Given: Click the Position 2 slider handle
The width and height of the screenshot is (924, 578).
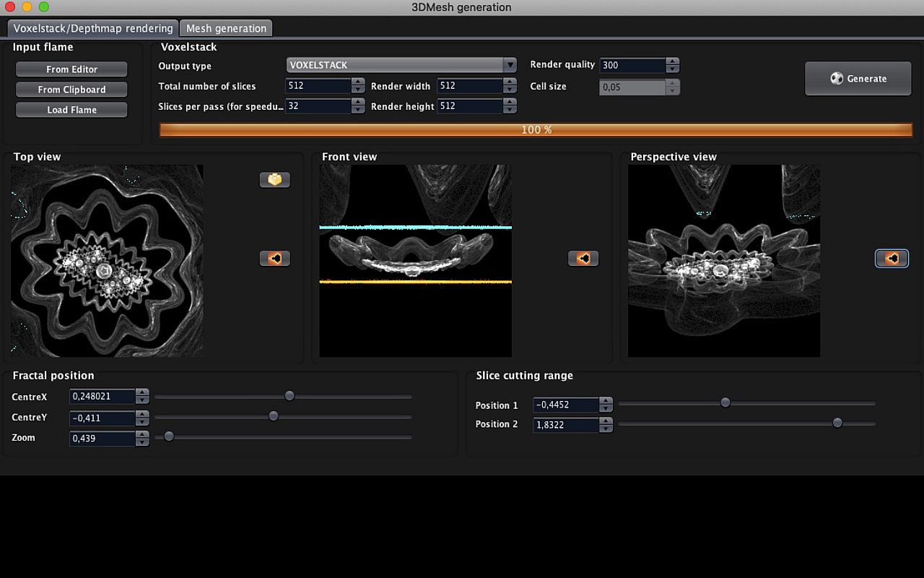Looking at the screenshot, I should point(837,423).
